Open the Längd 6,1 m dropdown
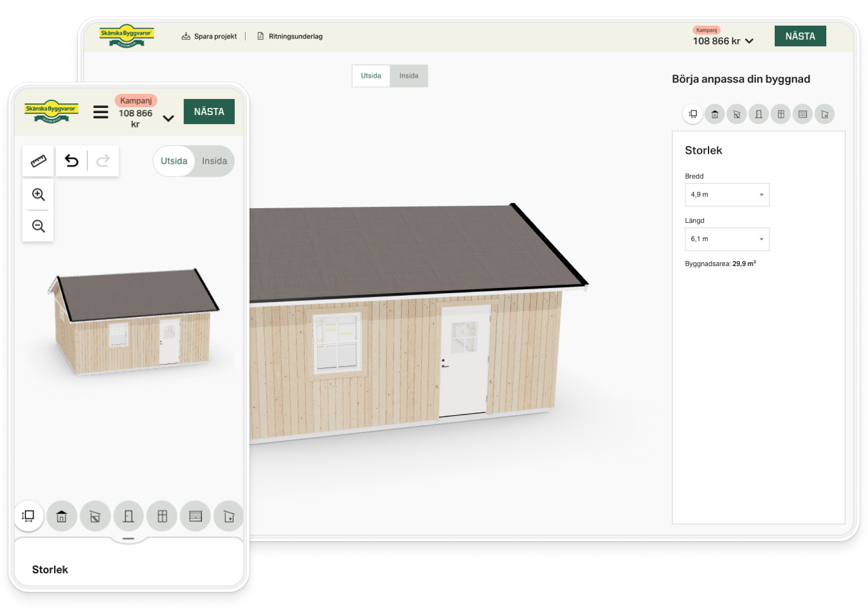 (727, 239)
